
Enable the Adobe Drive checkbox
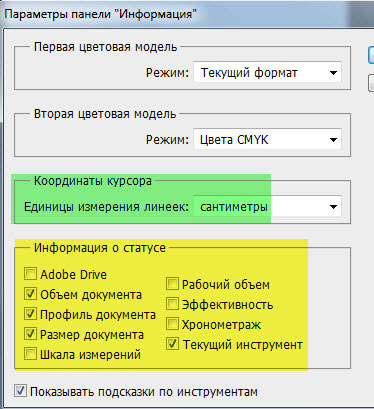[30, 274]
